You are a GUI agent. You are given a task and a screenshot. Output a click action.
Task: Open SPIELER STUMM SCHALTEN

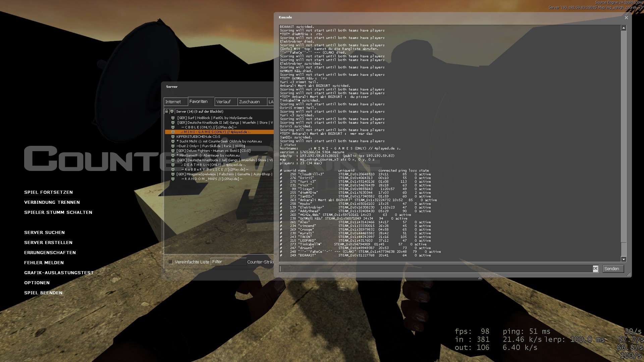pos(58,213)
